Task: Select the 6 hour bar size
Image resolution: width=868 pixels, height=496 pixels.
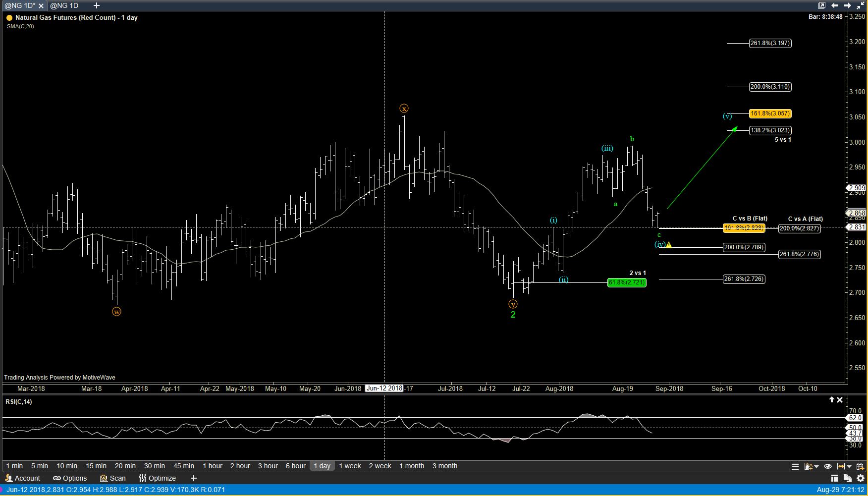Action: click(x=296, y=466)
